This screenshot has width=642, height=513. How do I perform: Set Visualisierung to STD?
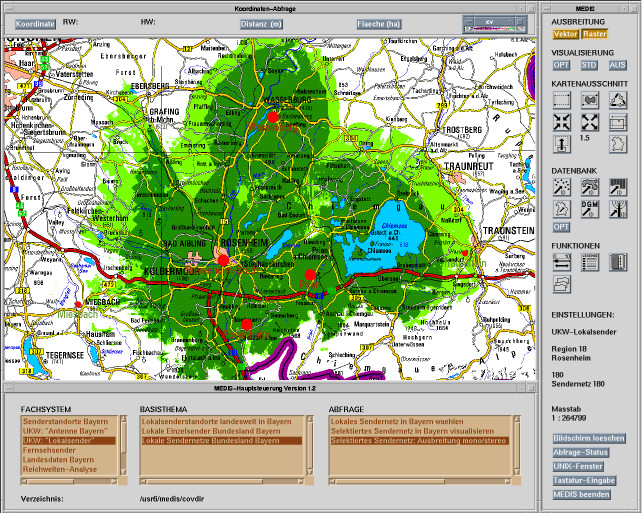point(590,65)
